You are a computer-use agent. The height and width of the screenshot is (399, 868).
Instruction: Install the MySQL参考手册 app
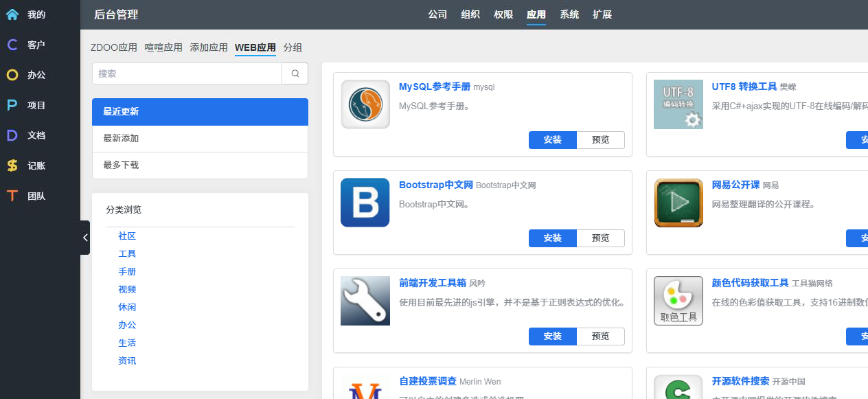click(x=552, y=140)
